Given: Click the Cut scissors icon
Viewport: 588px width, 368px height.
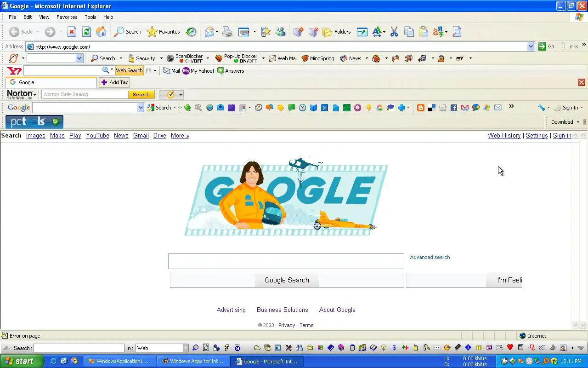Looking at the screenshot, I should (394, 32).
